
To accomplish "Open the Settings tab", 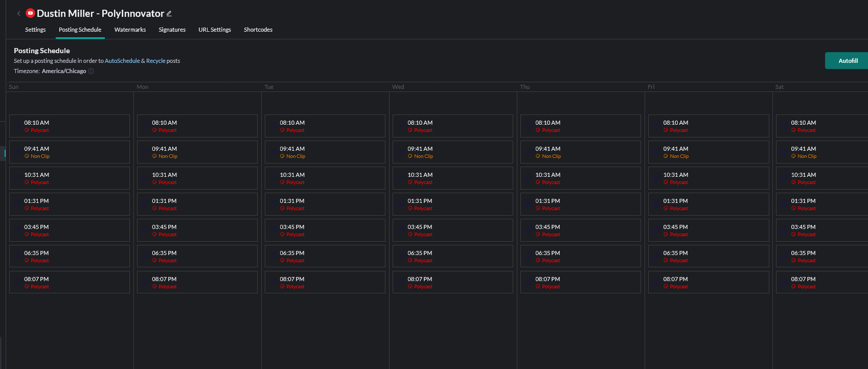I will click(x=35, y=30).
